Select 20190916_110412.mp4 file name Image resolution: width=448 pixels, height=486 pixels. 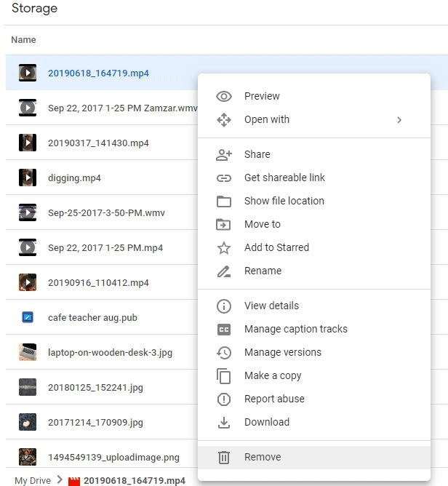click(x=98, y=283)
